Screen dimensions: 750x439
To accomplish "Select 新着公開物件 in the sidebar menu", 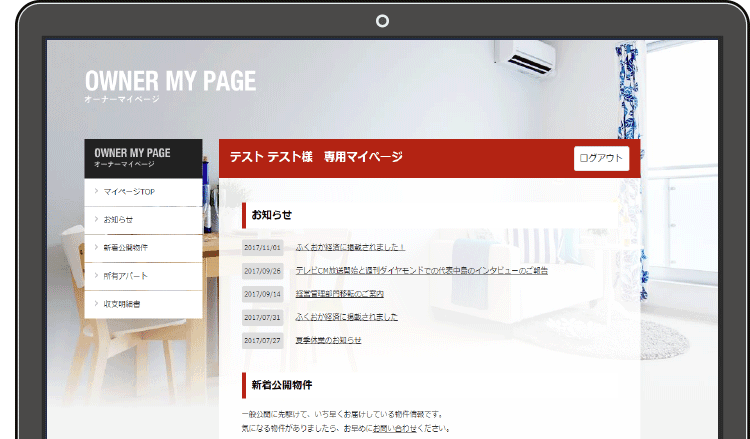I will [143, 248].
